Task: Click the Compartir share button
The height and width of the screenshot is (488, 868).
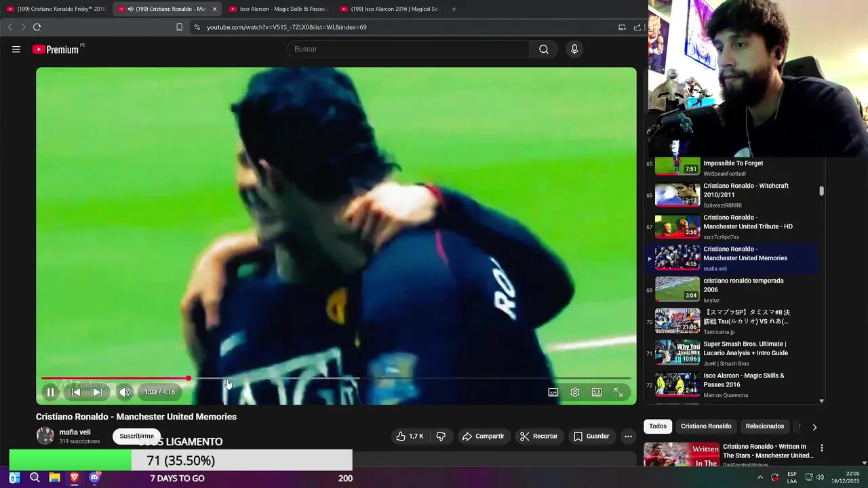Action: pos(483,436)
